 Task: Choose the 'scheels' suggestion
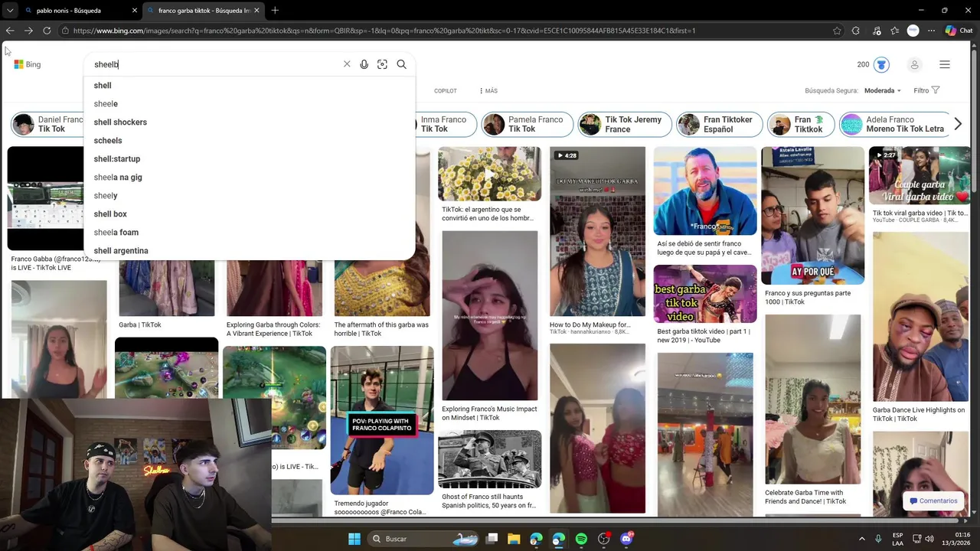point(249,141)
